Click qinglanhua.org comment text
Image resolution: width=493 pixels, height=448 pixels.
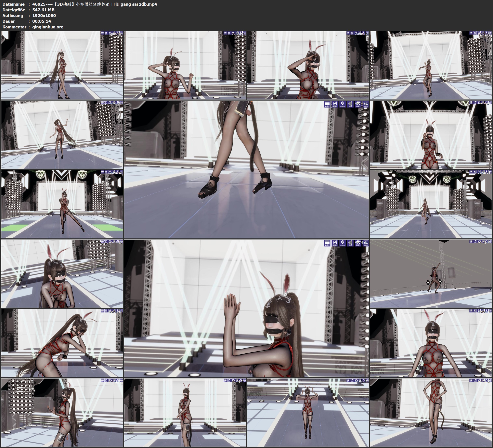(x=48, y=27)
